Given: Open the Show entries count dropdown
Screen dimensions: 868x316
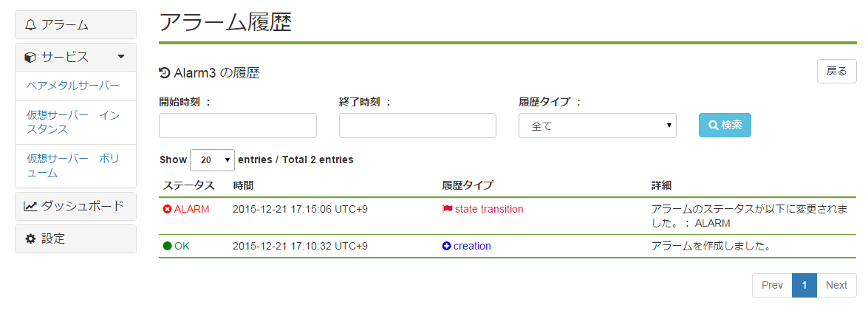Looking at the screenshot, I should coord(212,160).
